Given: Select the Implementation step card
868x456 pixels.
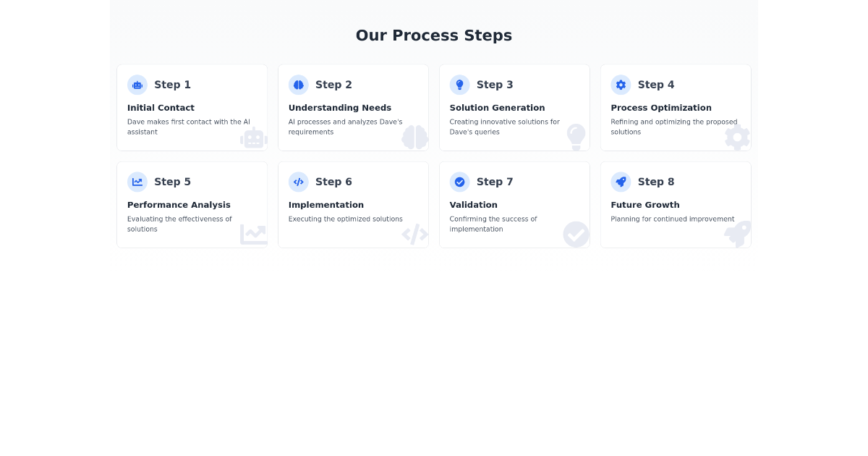Looking at the screenshot, I should coord(353,203).
